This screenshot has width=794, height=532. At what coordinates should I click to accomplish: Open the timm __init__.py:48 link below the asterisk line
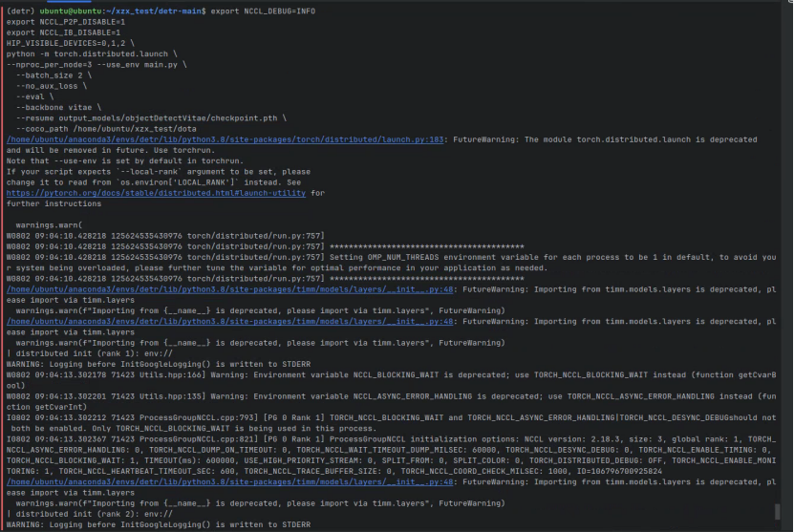click(x=230, y=289)
